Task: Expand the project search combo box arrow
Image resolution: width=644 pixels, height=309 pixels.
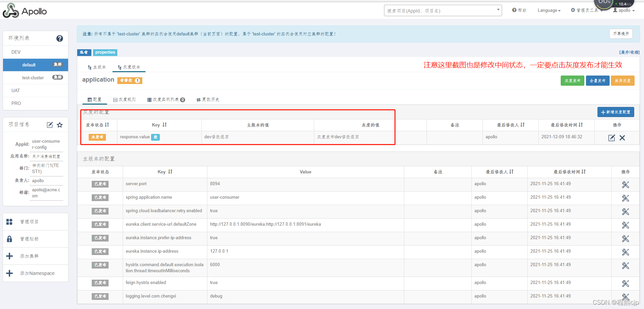Action: click(x=498, y=10)
